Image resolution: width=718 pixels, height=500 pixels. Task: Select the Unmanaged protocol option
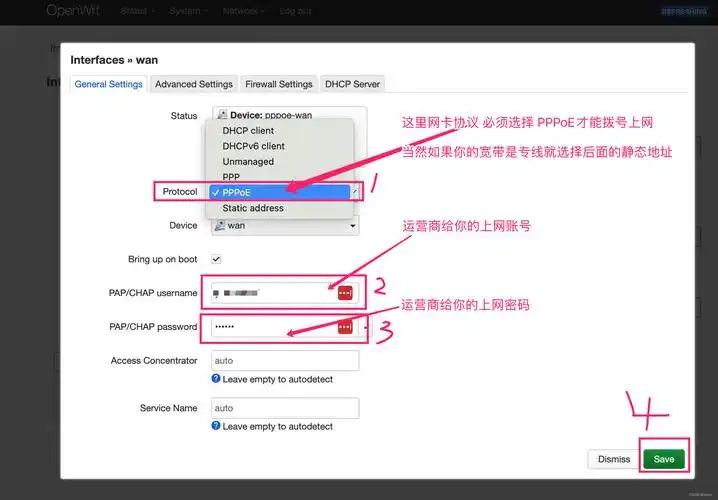248,162
